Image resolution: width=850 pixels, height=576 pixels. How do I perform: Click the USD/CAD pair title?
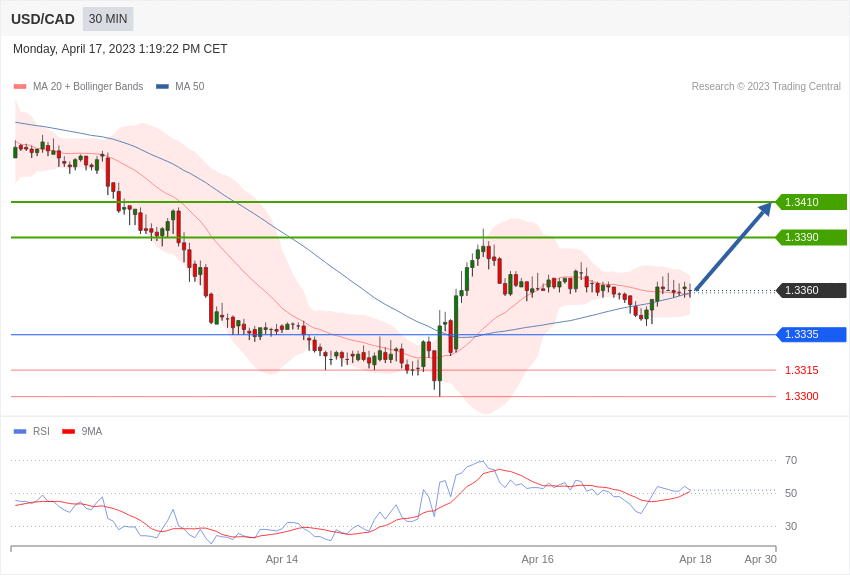pos(43,20)
